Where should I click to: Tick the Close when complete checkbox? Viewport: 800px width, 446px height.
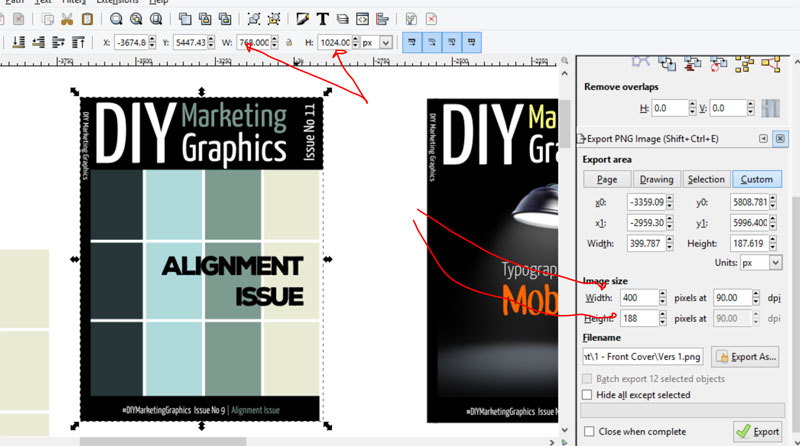click(x=588, y=432)
